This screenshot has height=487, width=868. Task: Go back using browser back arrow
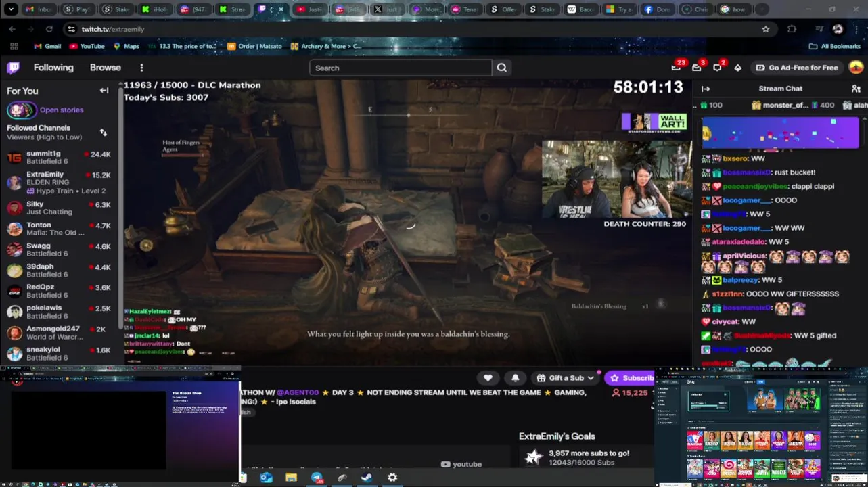[12, 29]
